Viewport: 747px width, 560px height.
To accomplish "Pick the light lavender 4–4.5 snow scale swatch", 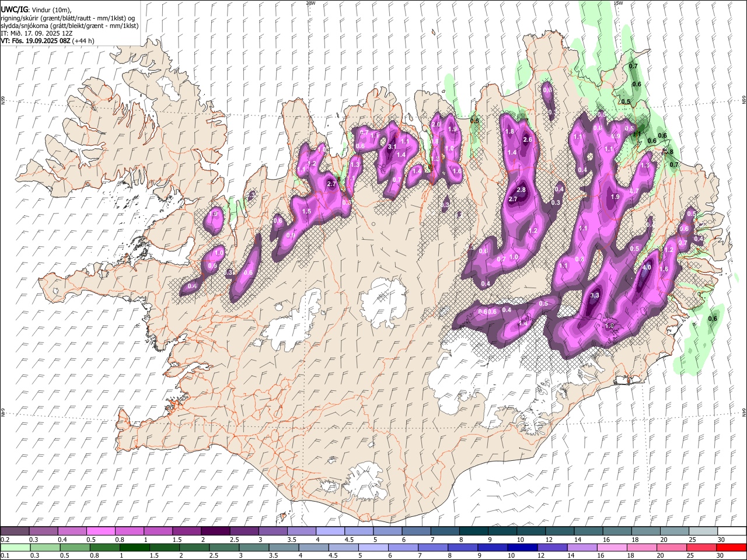I will click(x=330, y=531).
